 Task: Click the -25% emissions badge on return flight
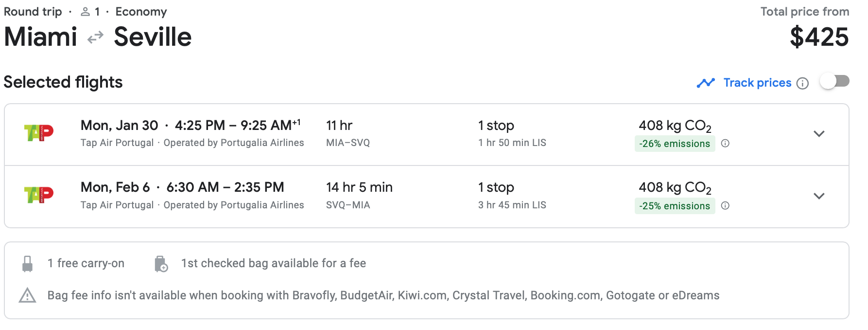[x=675, y=205]
